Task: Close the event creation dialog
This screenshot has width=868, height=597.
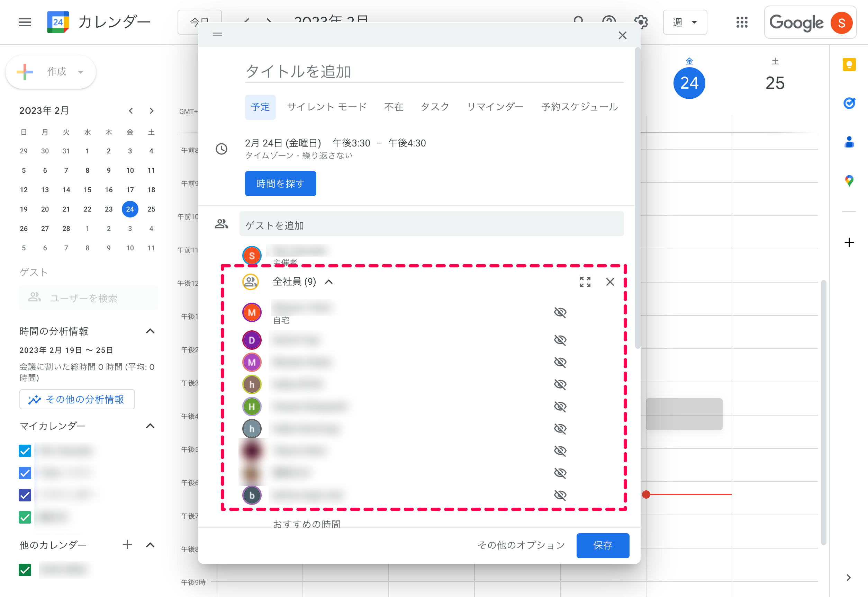Action: pyautogui.click(x=622, y=36)
